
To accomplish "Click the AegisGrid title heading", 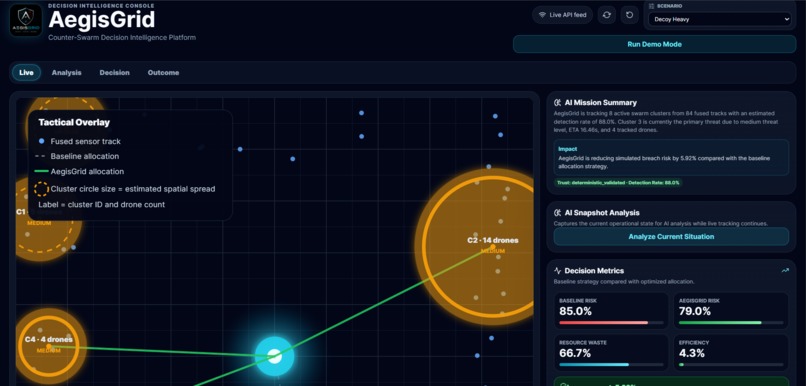I will 102,20.
